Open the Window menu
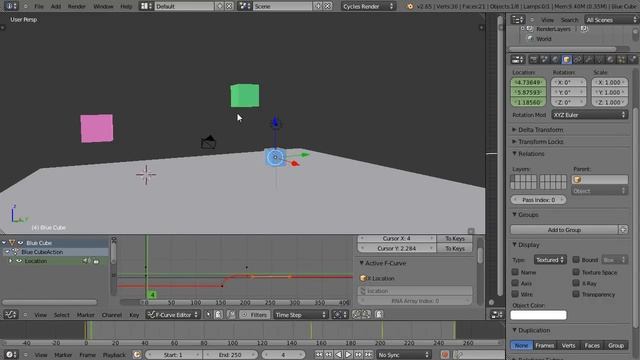The image size is (640, 360). [x=103, y=6]
